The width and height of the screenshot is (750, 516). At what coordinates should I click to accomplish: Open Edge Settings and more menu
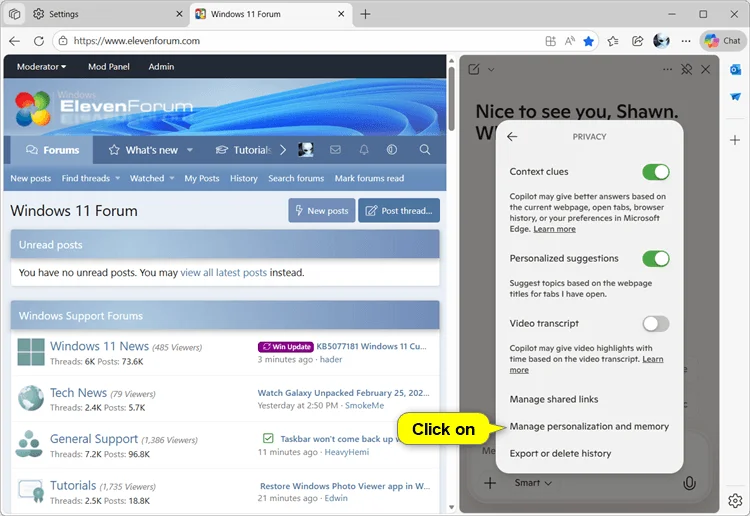point(686,41)
